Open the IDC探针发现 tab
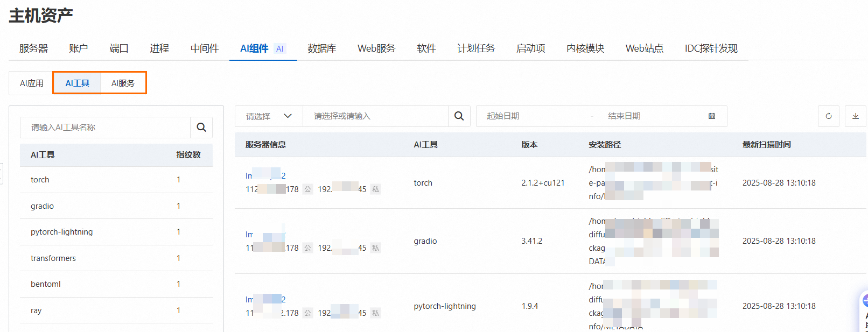This screenshot has height=332, width=868. tap(711, 48)
